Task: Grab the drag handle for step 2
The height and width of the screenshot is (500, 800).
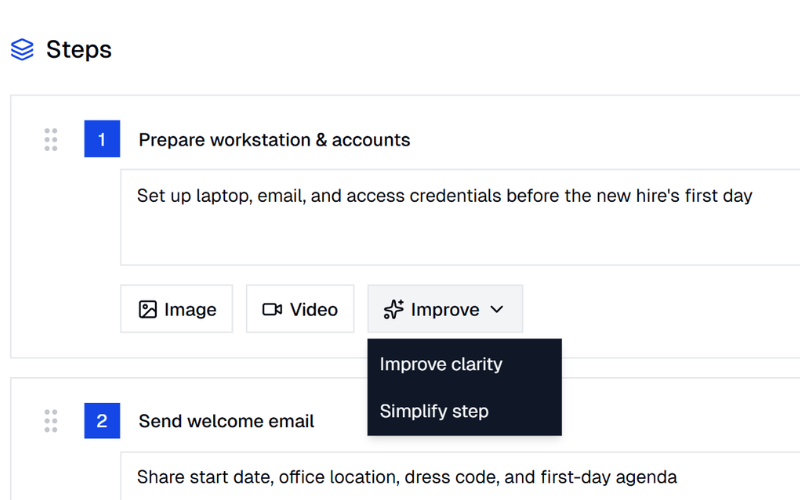Action: point(51,421)
